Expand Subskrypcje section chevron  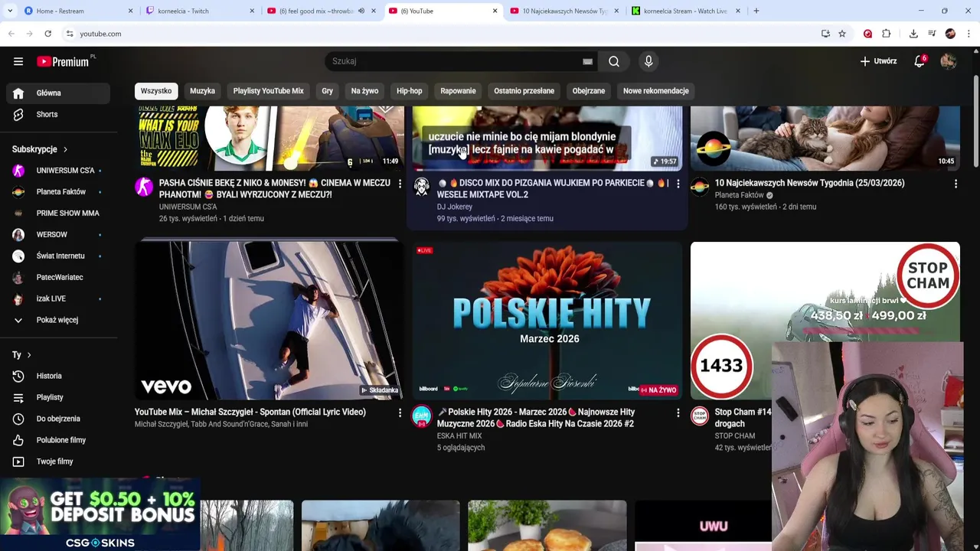[x=65, y=149]
